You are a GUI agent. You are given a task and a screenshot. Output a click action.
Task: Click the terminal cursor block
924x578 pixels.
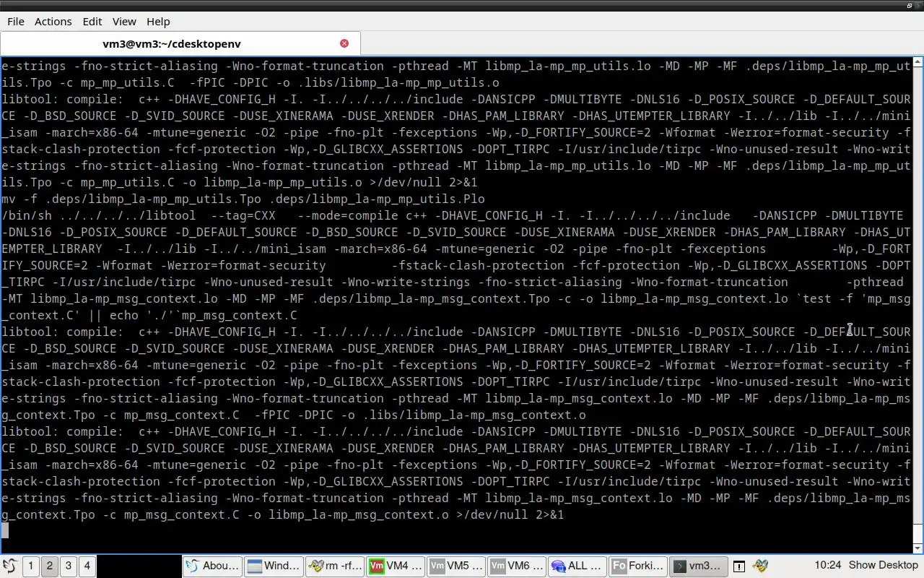coord(5,531)
